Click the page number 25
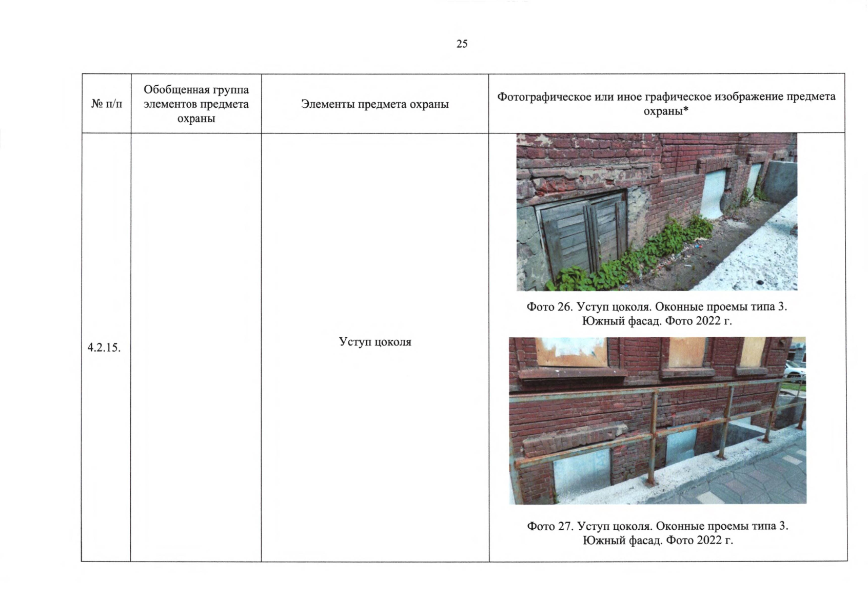The height and width of the screenshot is (616, 868). tap(462, 44)
